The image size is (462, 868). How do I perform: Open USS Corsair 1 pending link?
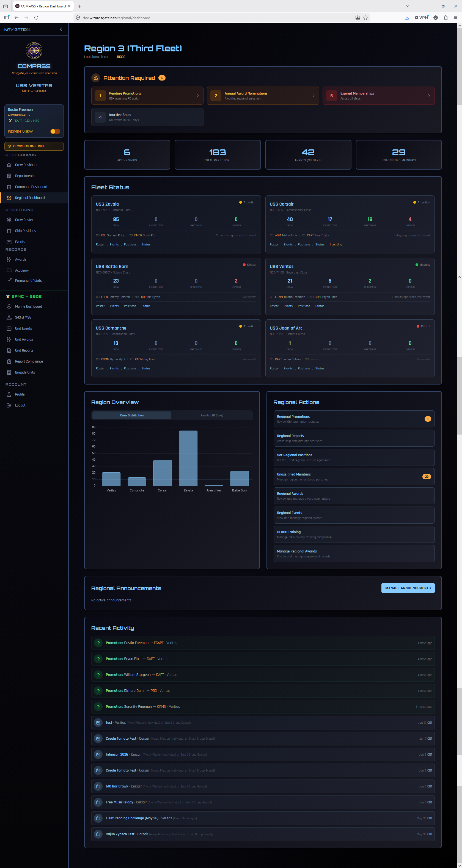[x=335, y=244]
